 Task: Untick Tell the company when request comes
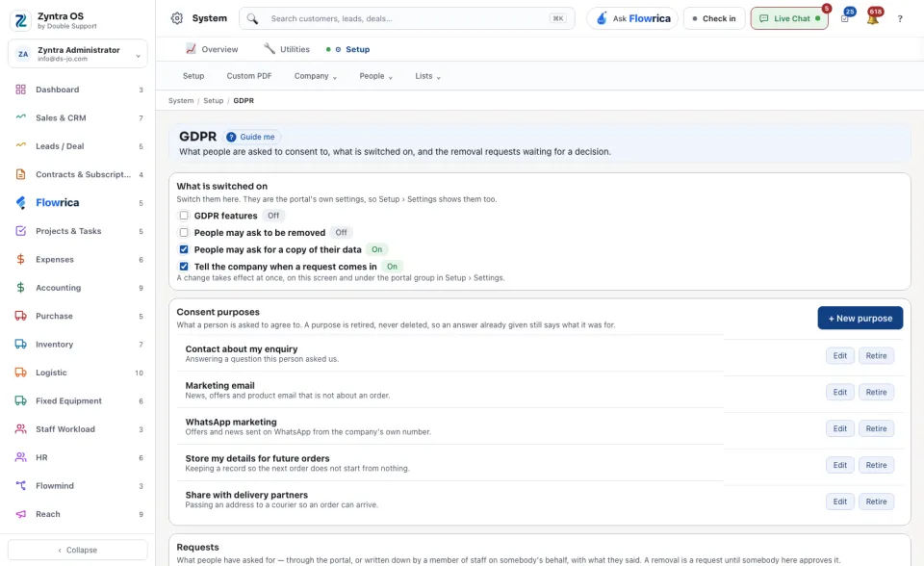click(184, 267)
